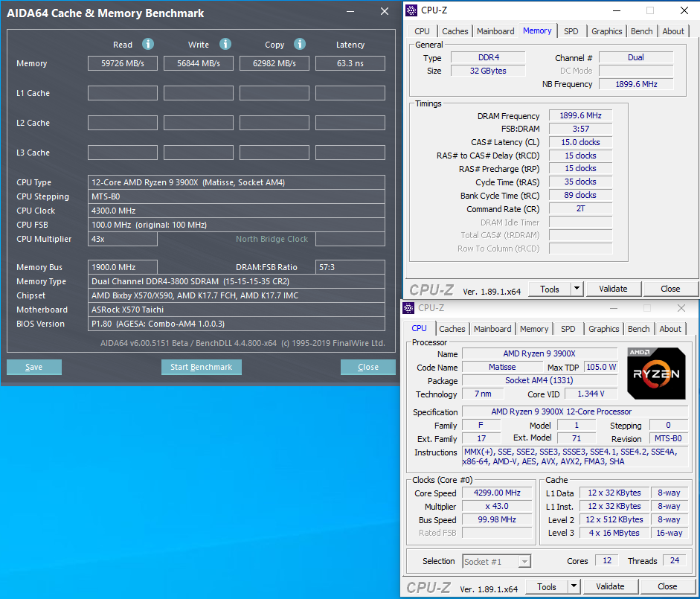
Task: Click Close button in top CPU-Z window
Action: 670,289
